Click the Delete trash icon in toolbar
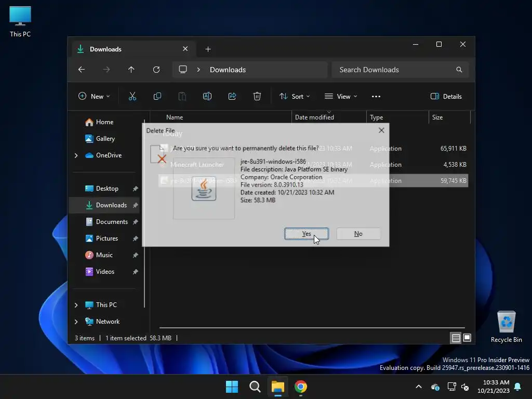532x399 pixels. tap(257, 96)
